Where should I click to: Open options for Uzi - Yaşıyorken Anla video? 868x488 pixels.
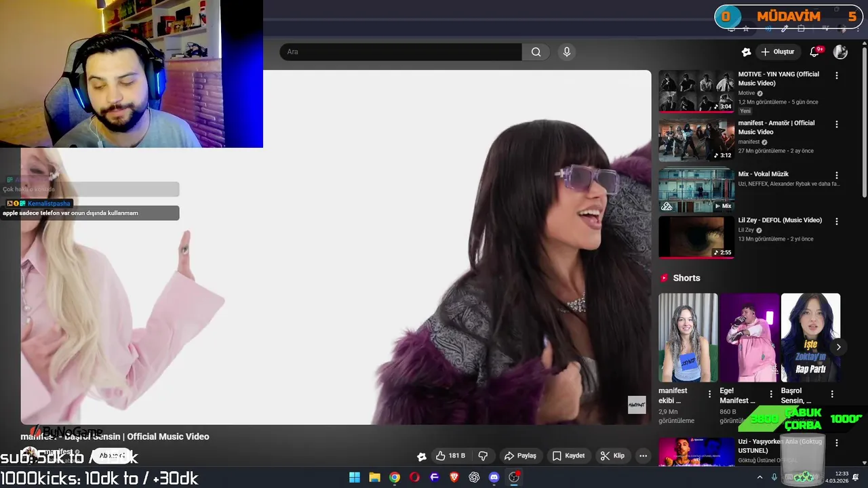coord(837,443)
